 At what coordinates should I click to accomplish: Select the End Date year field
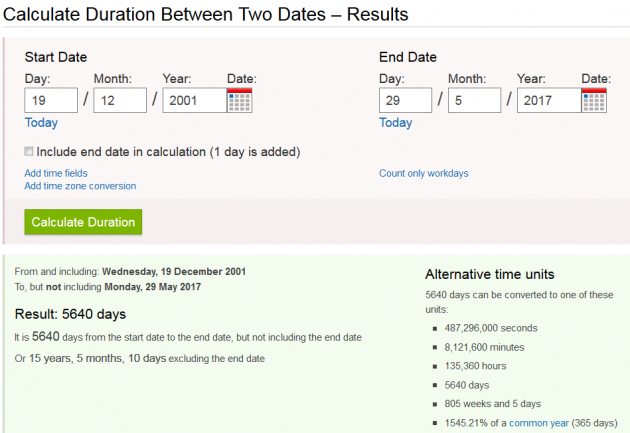547,100
